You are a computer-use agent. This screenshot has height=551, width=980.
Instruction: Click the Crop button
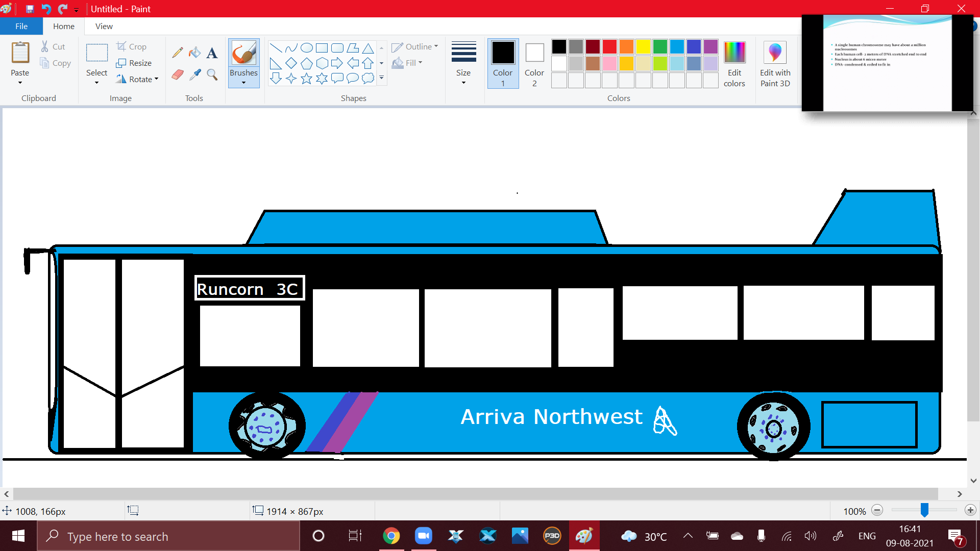pyautogui.click(x=132, y=46)
